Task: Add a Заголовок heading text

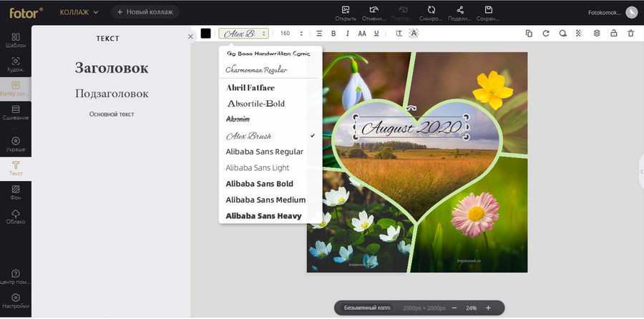Action: pyautogui.click(x=112, y=68)
